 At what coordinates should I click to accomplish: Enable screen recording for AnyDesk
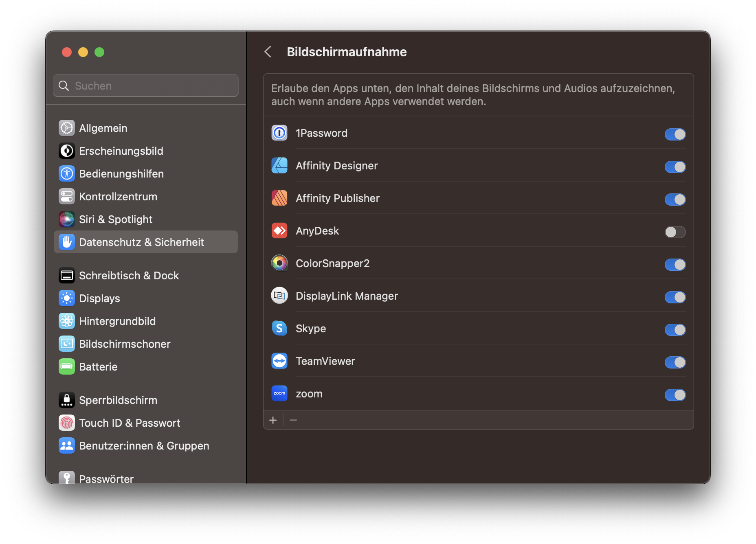coord(675,232)
